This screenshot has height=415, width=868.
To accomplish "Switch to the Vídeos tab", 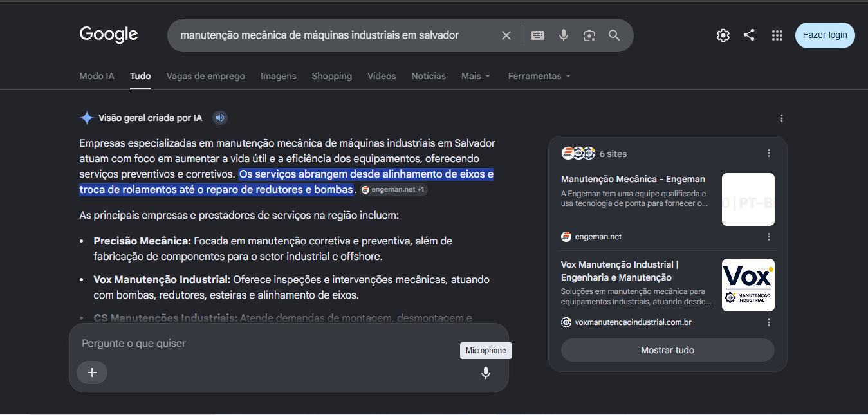I will 382,76.
